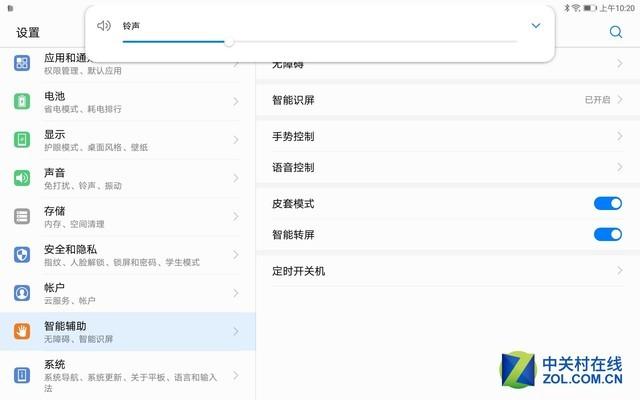Click chevron beside 存储 row
This screenshot has height=400, width=640.
point(236,217)
